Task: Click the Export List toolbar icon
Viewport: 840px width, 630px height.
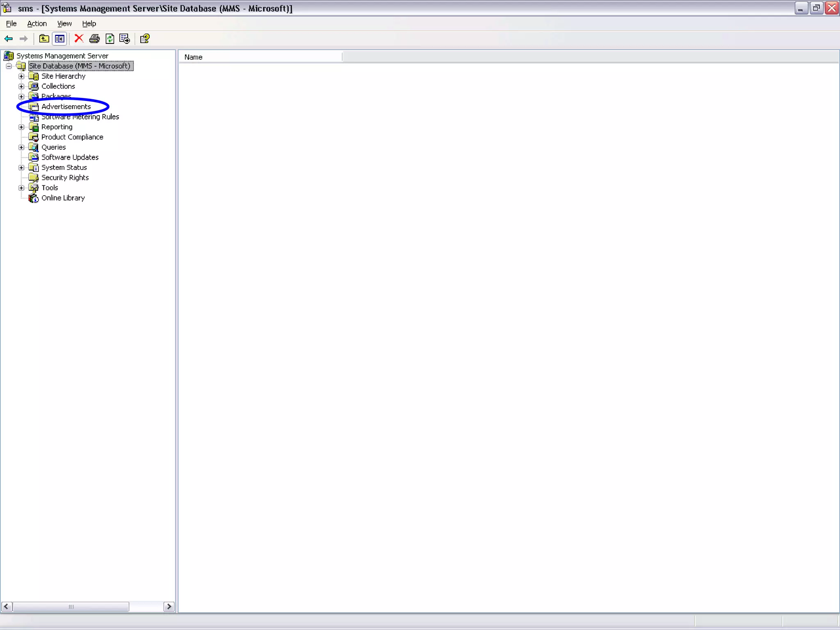Action: [x=125, y=39]
